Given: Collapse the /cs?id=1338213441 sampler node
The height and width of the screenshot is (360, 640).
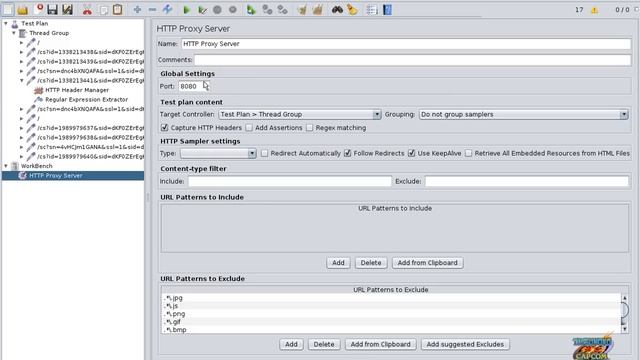Looking at the screenshot, I should (x=22, y=80).
